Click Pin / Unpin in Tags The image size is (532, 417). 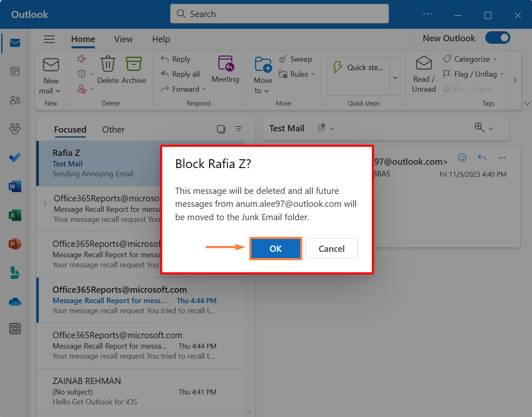pos(467,89)
